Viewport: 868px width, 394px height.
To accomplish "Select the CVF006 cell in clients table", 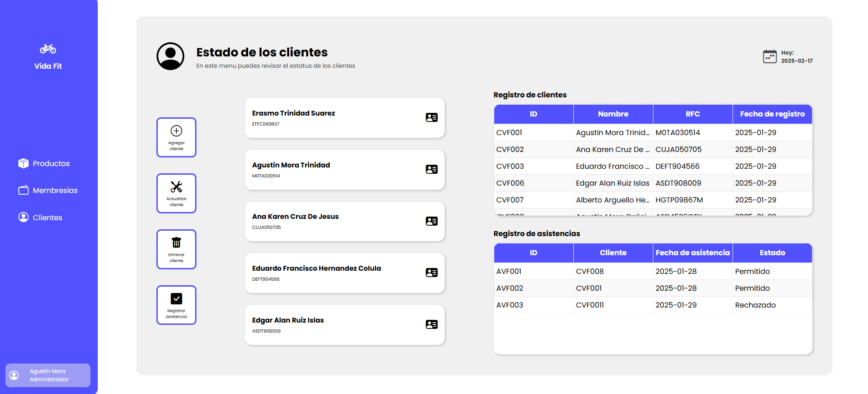I will 533,183.
